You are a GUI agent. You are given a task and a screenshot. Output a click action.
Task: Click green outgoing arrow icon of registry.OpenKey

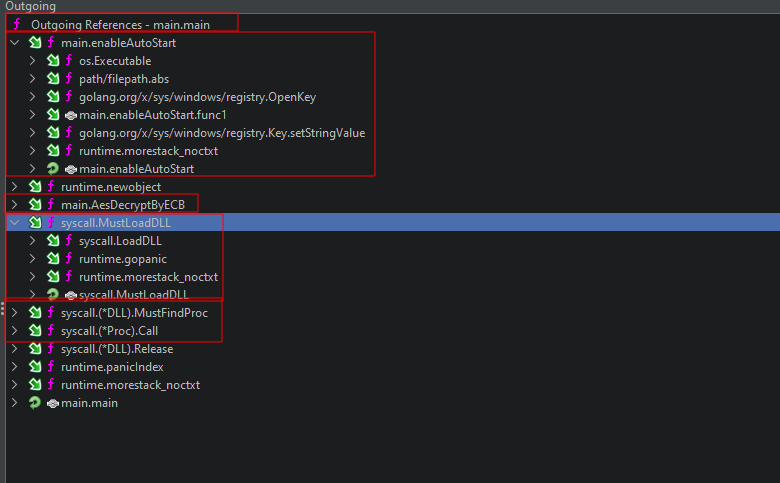53,97
